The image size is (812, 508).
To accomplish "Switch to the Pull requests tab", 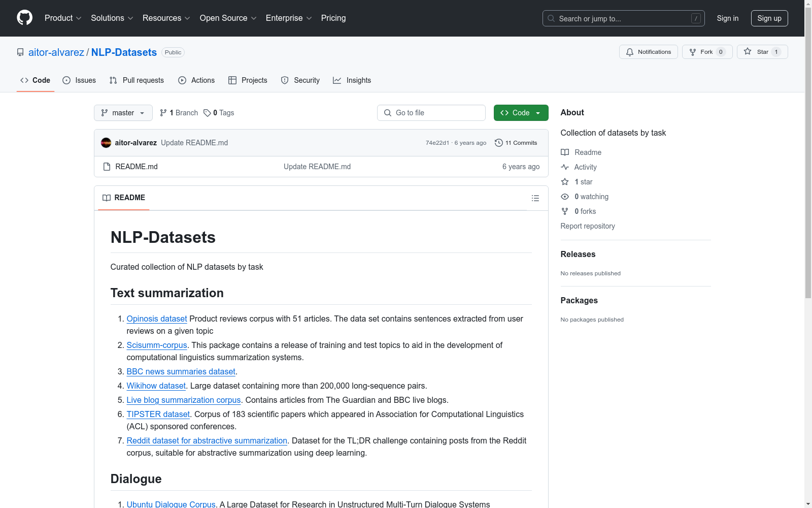I will (x=137, y=80).
